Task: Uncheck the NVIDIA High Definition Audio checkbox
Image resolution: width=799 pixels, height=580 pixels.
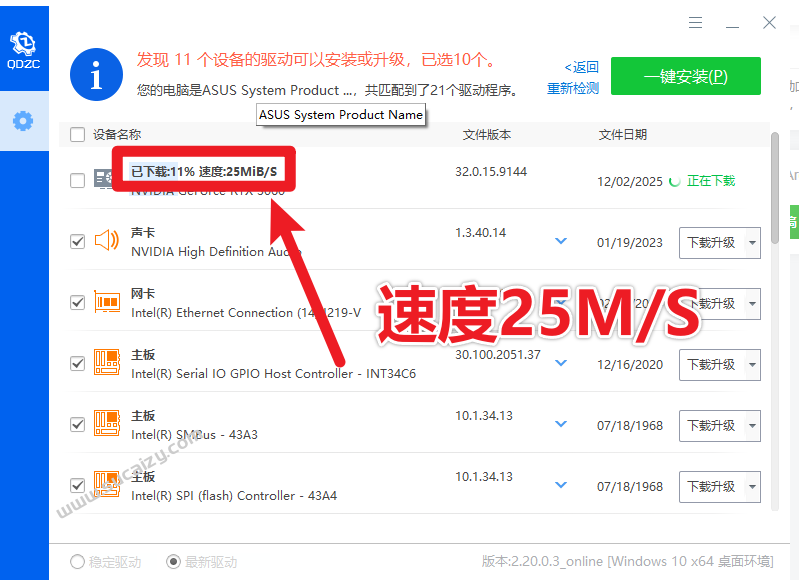Action: tap(78, 241)
